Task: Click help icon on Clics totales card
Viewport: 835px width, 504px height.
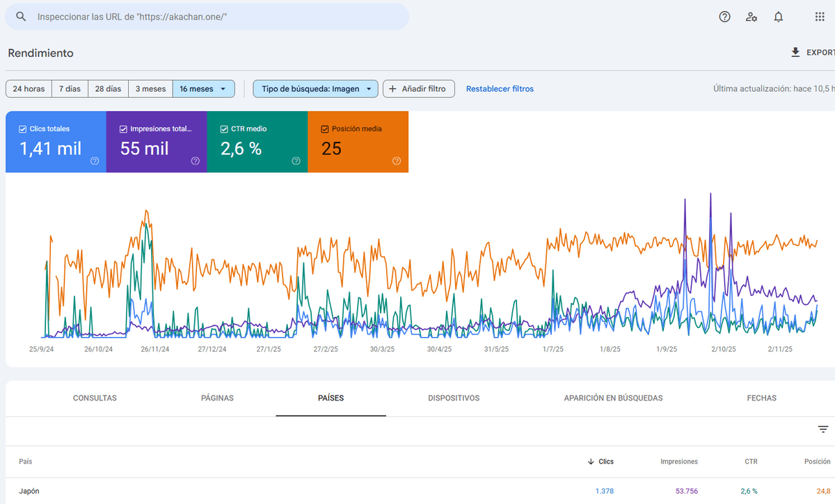Action: (x=95, y=161)
